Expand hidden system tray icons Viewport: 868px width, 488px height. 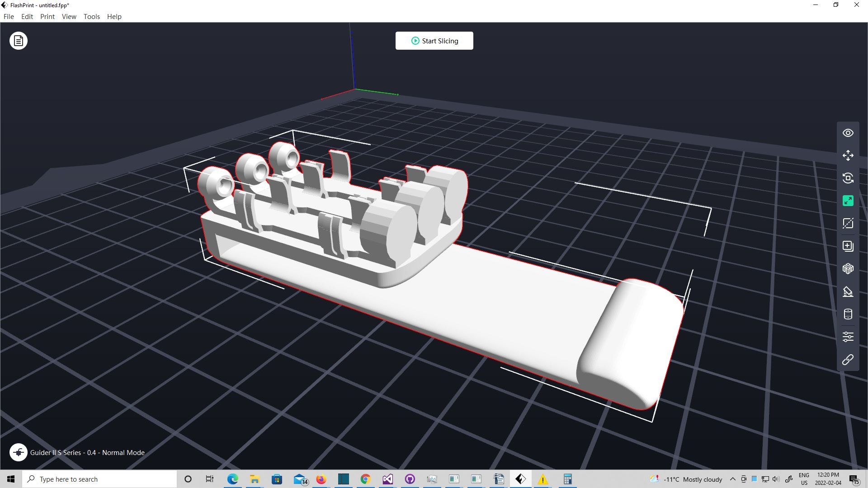tap(732, 479)
